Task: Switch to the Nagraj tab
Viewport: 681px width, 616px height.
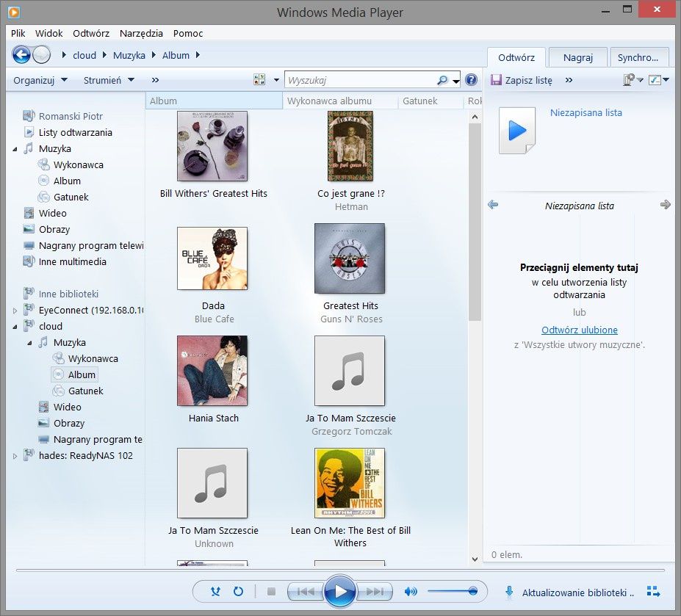Action: tap(577, 57)
